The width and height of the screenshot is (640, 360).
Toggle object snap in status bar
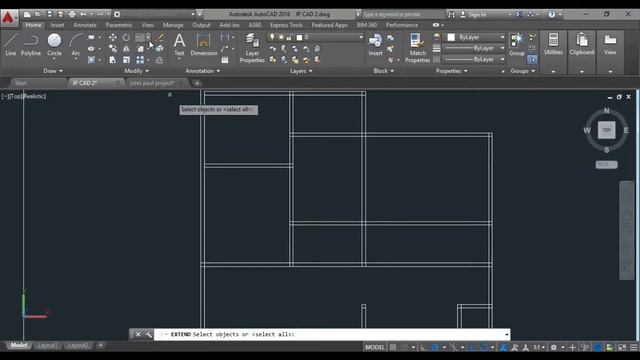[x=484, y=347]
